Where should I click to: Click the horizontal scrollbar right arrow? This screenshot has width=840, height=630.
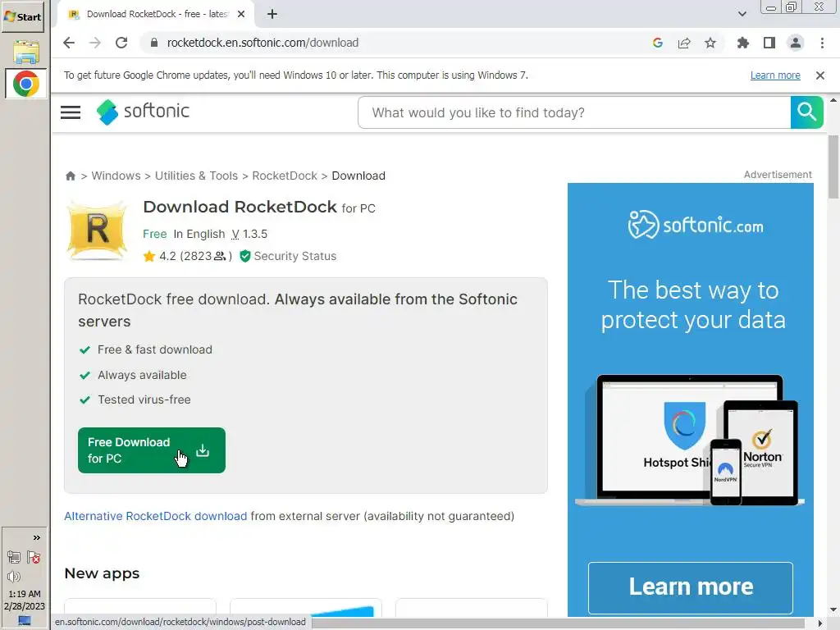pyautogui.click(x=819, y=623)
